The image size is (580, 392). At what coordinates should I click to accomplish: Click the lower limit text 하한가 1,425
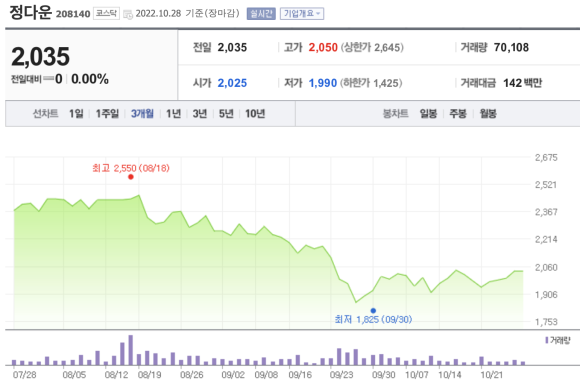[x=371, y=83]
